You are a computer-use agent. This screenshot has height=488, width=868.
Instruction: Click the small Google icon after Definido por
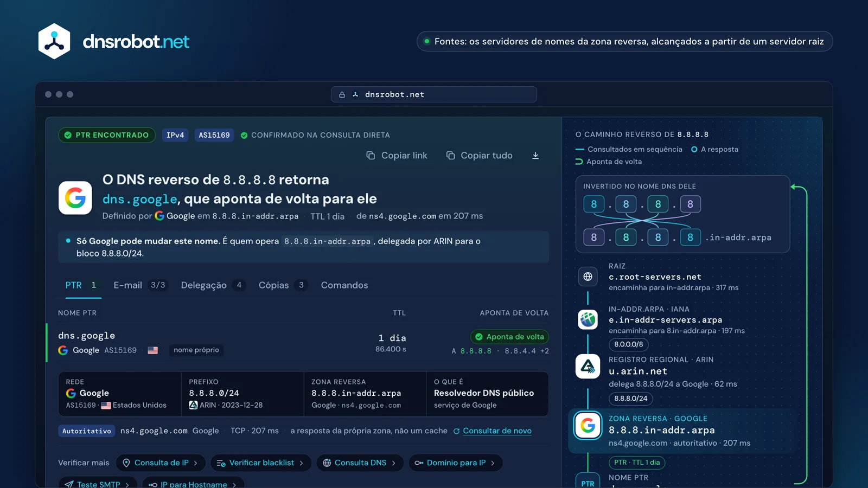pyautogui.click(x=159, y=216)
